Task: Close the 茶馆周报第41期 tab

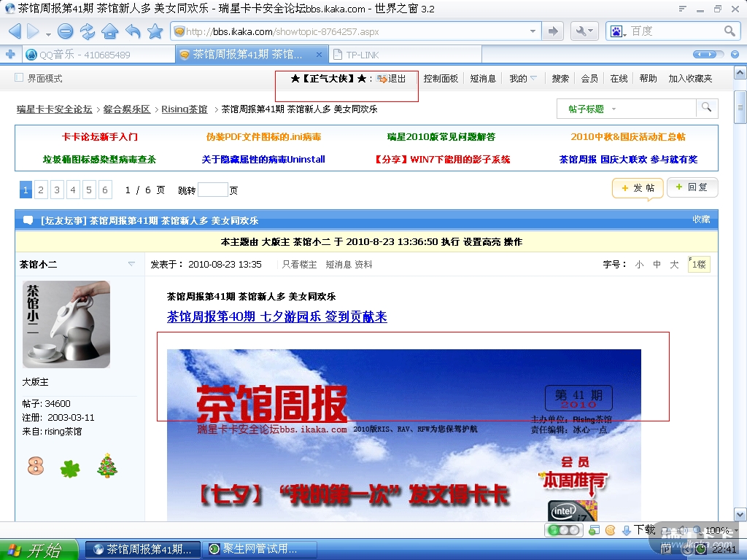Action: coord(320,55)
